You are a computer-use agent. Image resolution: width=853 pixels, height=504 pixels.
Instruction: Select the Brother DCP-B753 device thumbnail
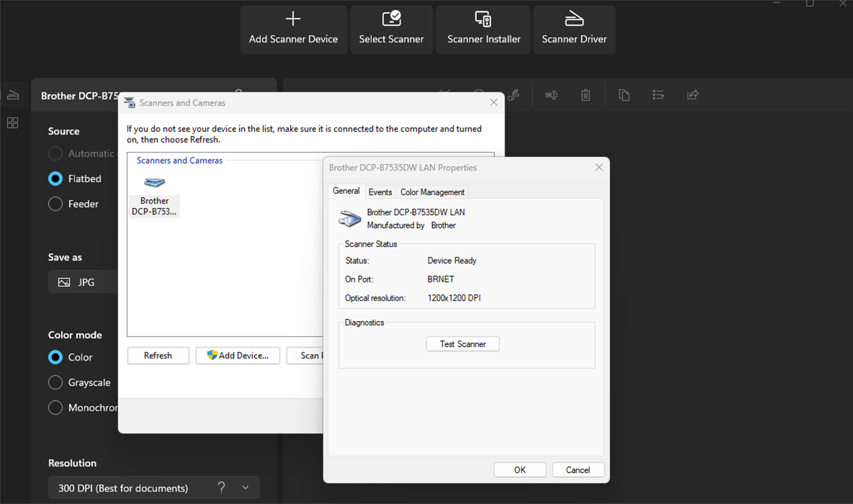pyautogui.click(x=154, y=194)
